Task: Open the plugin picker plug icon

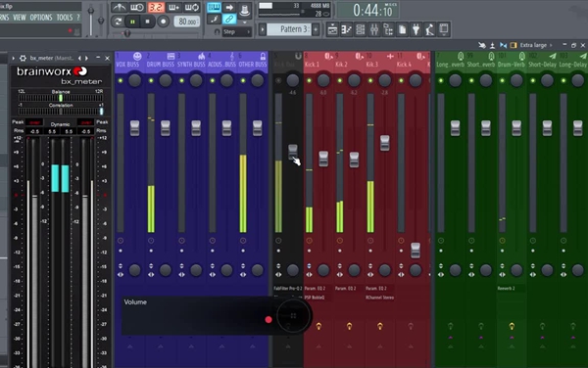Action: click(416, 29)
